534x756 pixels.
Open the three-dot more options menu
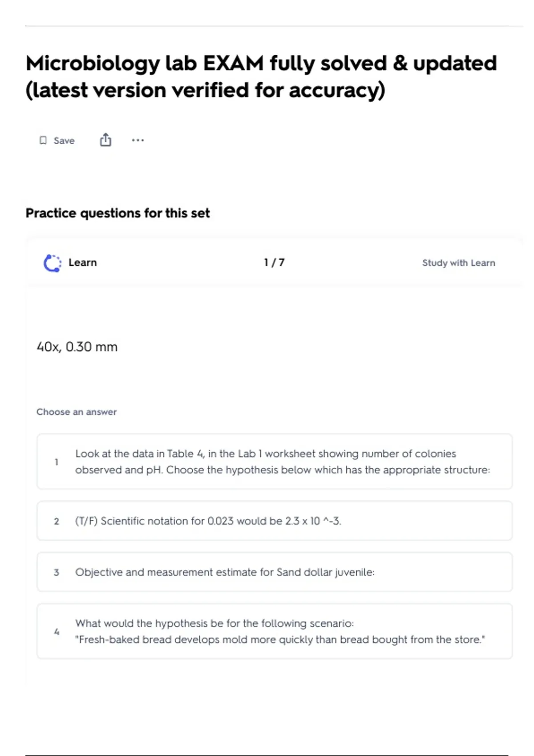138,140
